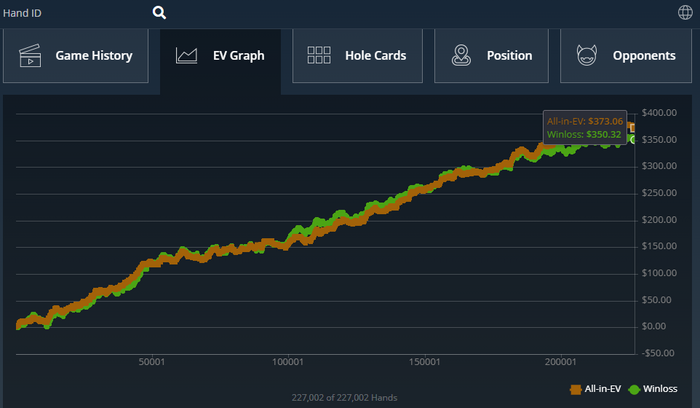Click the Game History clapperboard icon
The width and height of the screenshot is (700, 408).
[30, 56]
